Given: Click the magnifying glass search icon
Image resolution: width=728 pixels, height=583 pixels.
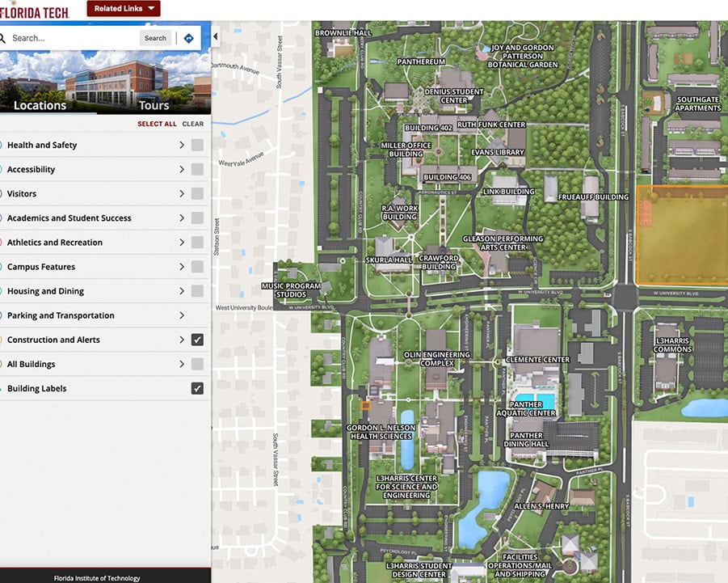Looking at the screenshot, I should 2,38.
